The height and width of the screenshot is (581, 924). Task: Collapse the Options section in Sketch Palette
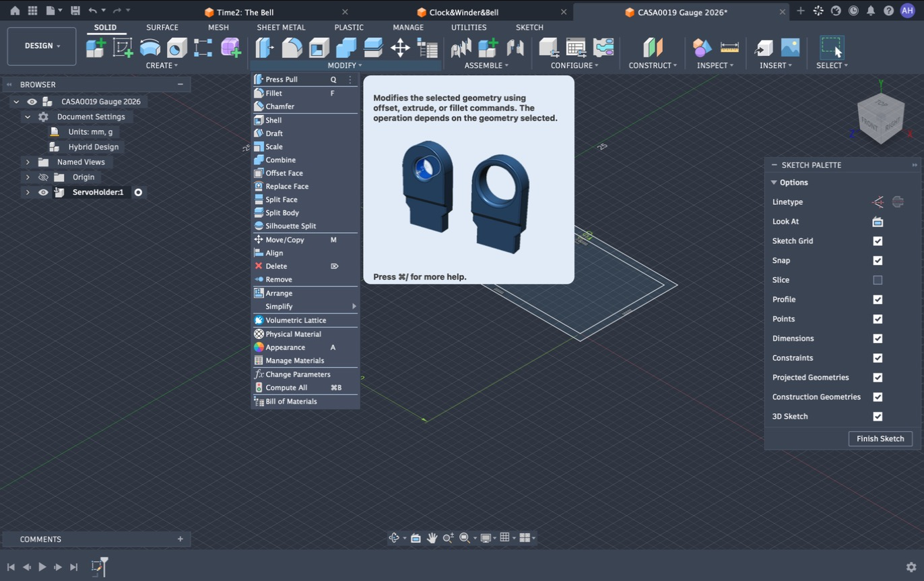click(x=774, y=183)
